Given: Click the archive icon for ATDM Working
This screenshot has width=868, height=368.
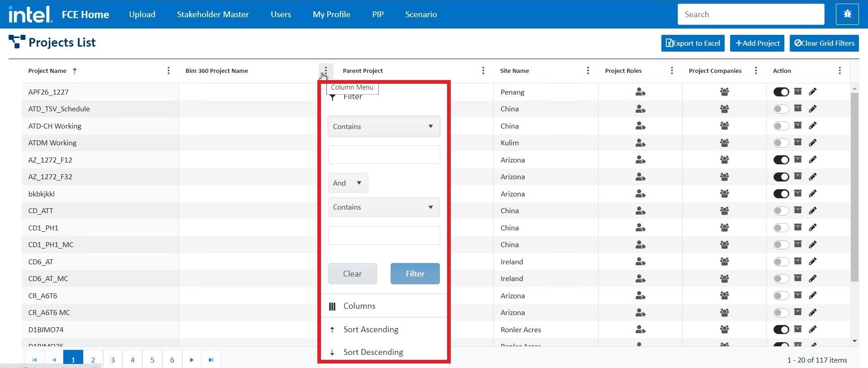Looking at the screenshot, I should pyautogui.click(x=798, y=143).
